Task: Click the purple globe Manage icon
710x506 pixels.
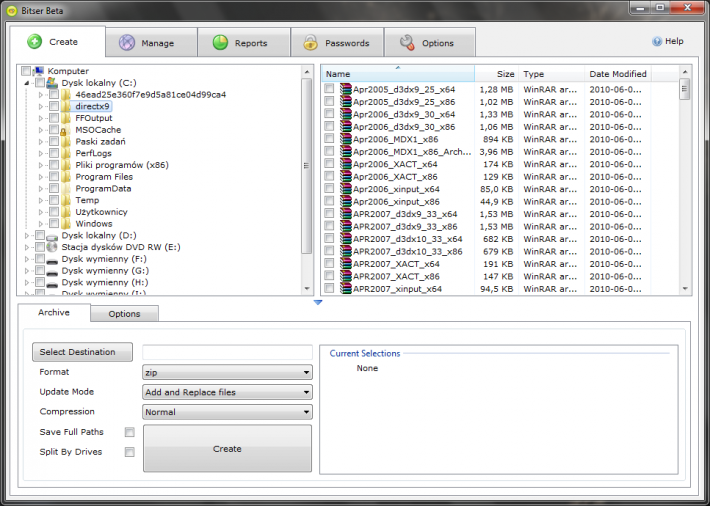Action: pos(127,43)
